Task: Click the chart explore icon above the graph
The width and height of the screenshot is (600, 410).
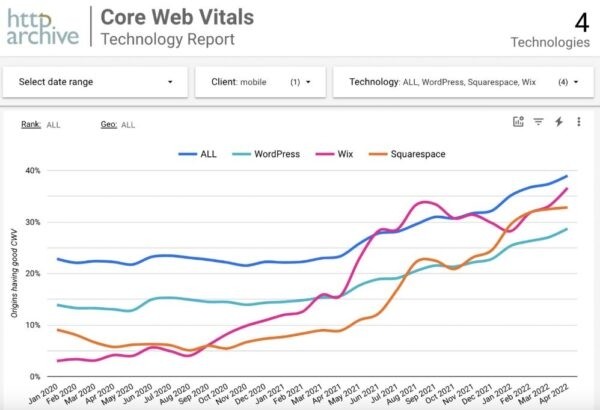Action: coord(518,122)
